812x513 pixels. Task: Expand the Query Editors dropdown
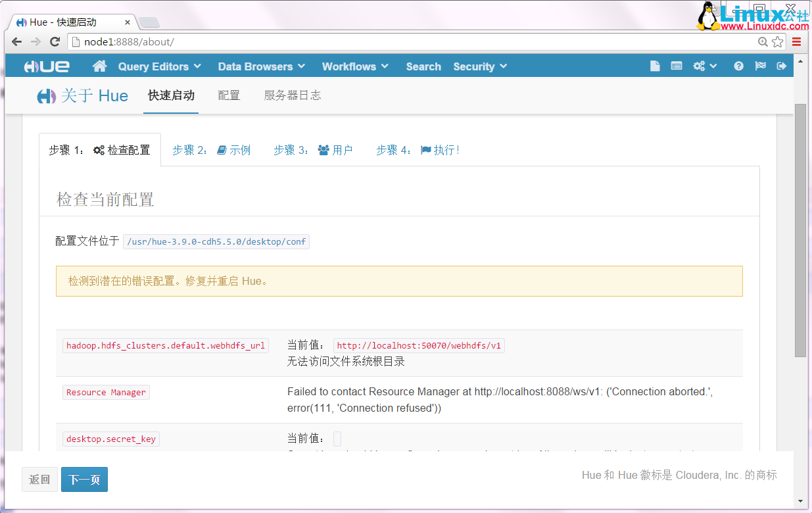coord(159,66)
